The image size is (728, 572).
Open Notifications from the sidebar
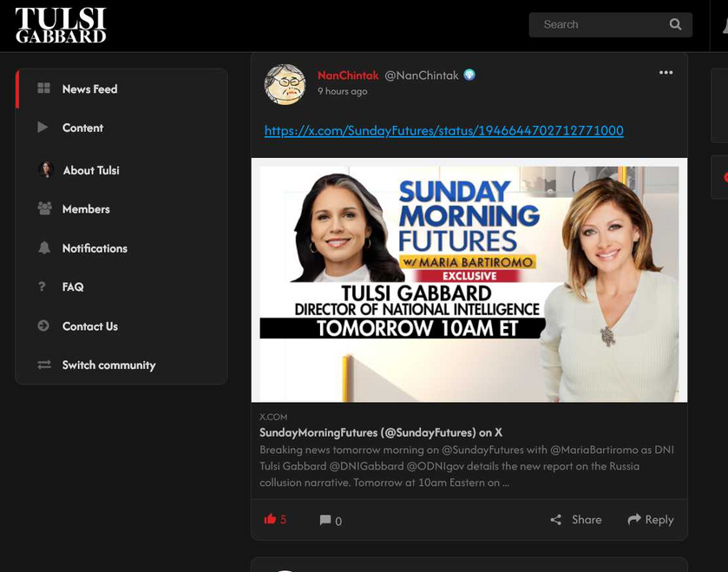coord(121,248)
